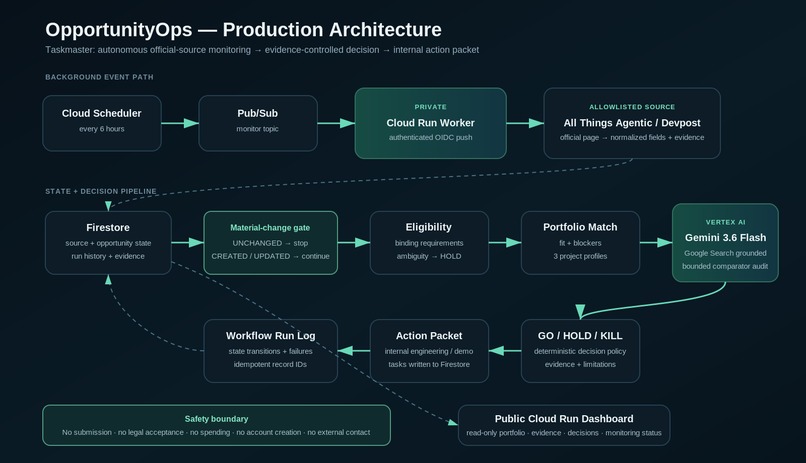Click the "evidence + limitations" text
The width and height of the screenshot is (806, 463).
tap(580, 364)
